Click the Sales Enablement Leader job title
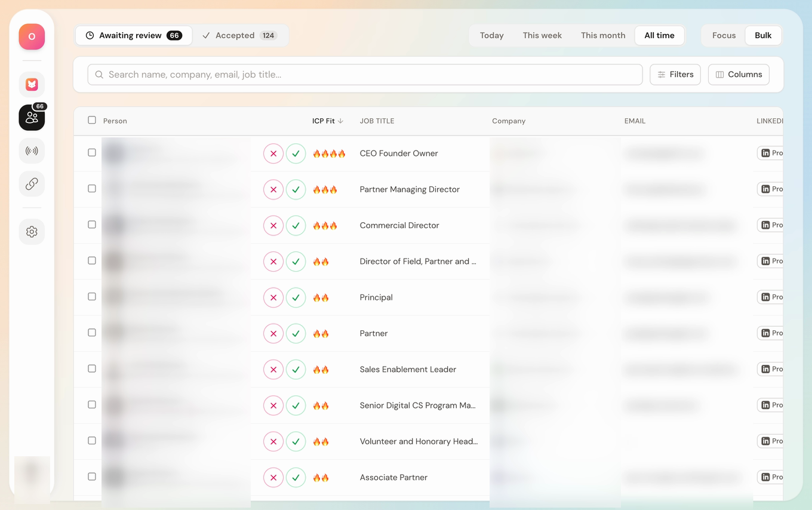812x510 pixels. coord(408,369)
